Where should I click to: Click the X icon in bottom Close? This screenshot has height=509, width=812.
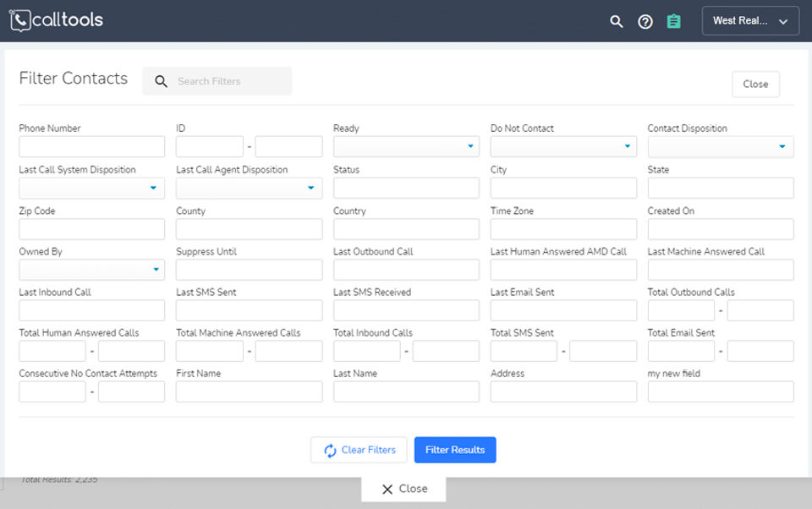(387, 489)
